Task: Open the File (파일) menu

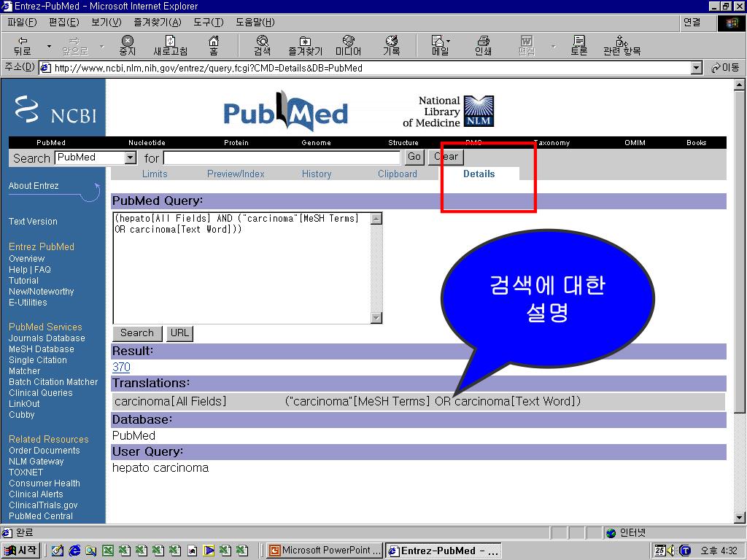Action: click(22, 23)
